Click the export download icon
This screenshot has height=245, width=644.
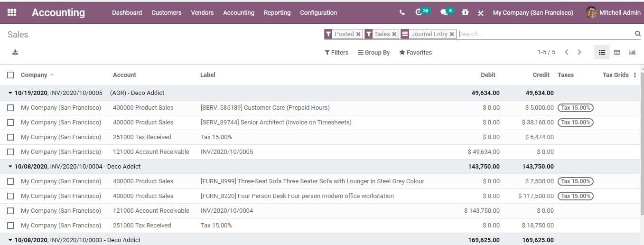click(x=15, y=52)
